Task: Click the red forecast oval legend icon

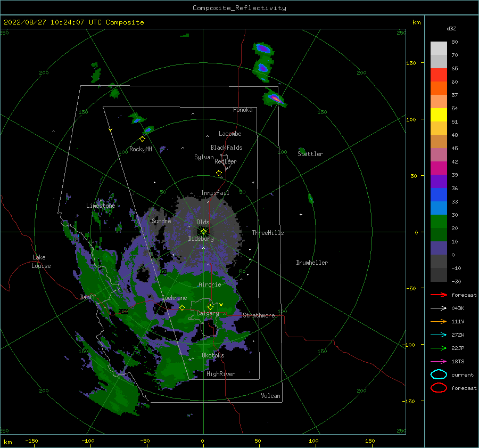Action: (x=439, y=388)
